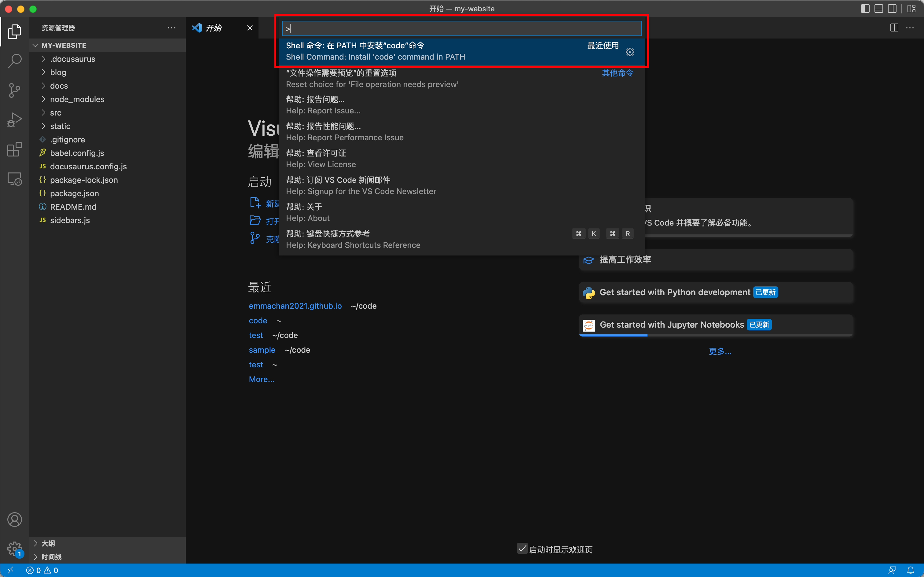Open the Source Control view
This screenshot has width=924, height=577.
pyautogui.click(x=14, y=90)
